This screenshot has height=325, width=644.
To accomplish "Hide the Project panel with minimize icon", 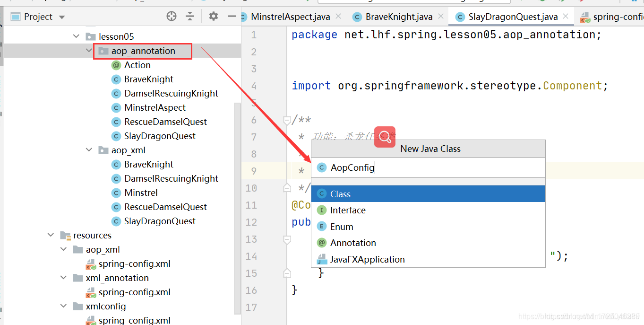I will pos(232,17).
